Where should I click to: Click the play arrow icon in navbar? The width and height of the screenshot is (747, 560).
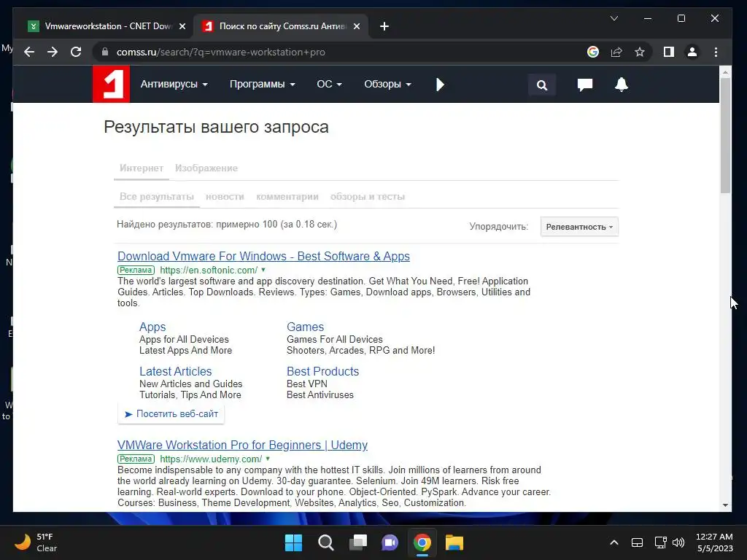(440, 85)
